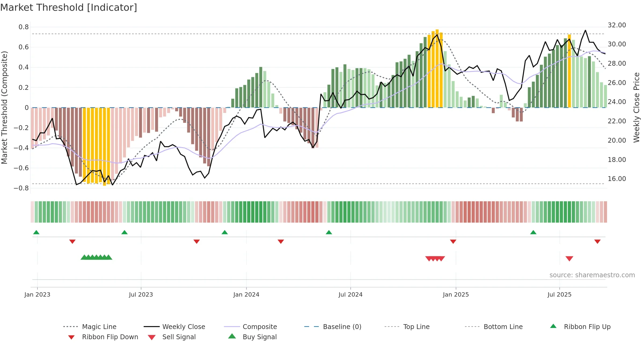Click the 22.00 price axis label
Screen dimensions: 644x362
pyautogui.click(x=617, y=121)
